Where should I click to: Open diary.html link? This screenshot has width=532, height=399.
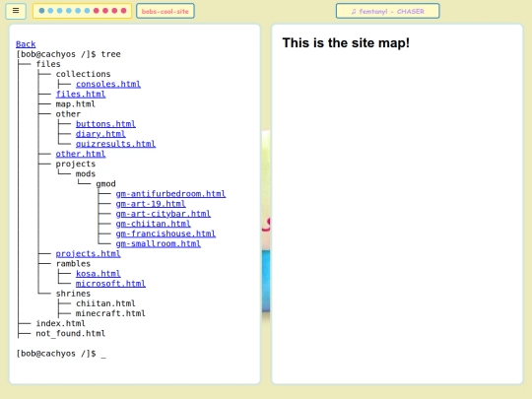(x=100, y=134)
